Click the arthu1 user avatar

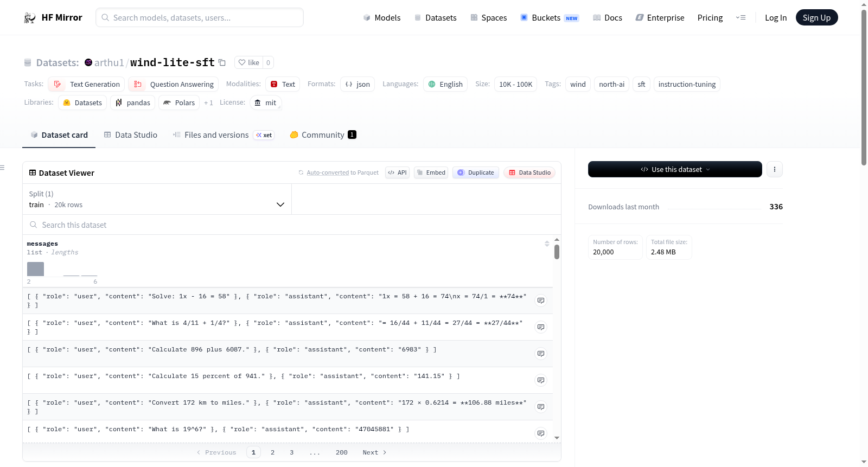tap(88, 62)
